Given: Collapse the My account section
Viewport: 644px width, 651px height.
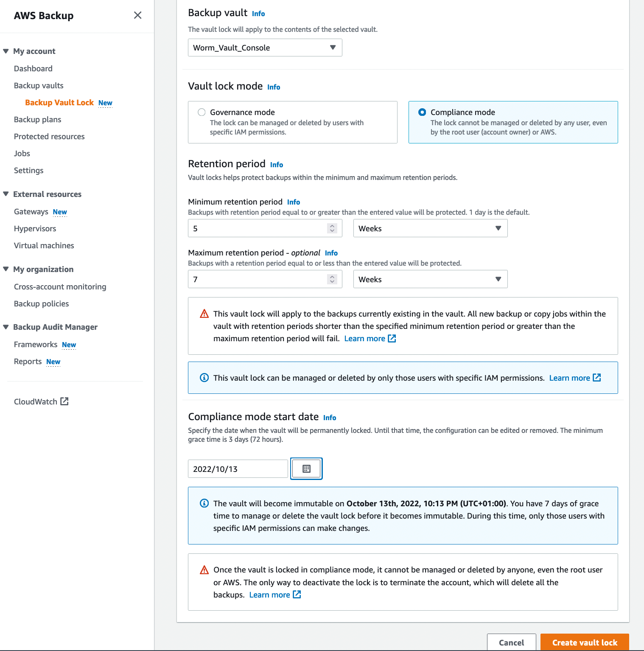Looking at the screenshot, I should [x=6, y=51].
